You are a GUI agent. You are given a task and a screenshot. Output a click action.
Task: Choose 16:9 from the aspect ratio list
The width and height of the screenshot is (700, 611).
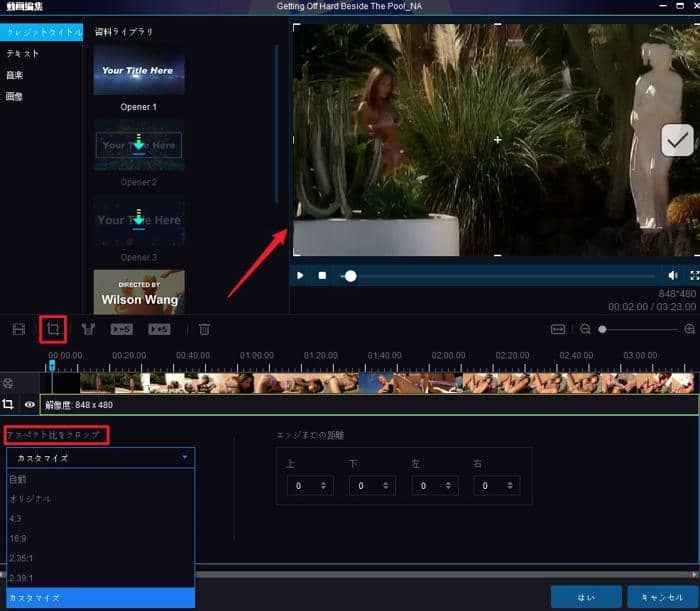(18, 538)
